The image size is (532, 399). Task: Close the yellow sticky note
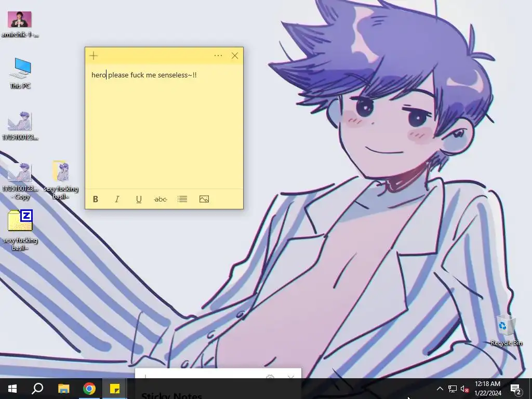coord(235,56)
